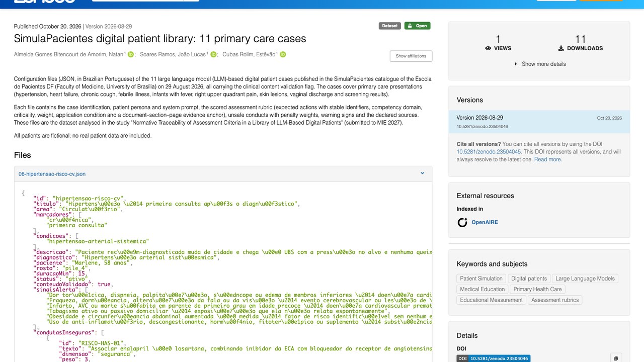Collapse the 06-hipertensao-risco-cv.json preview chevron
Image resolution: width=644 pixels, height=362 pixels.
coord(422,173)
